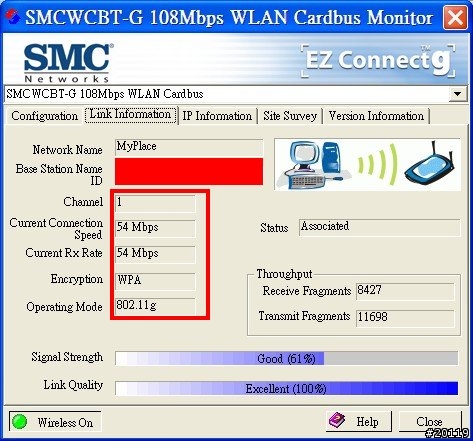Close the window with the X button
This screenshot has height=441, width=473.
tap(455, 17)
